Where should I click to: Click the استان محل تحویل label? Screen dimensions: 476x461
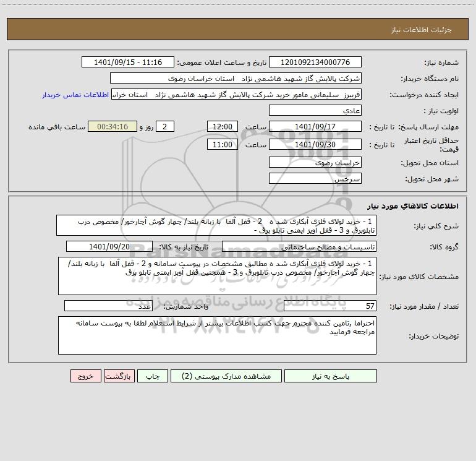point(430,163)
